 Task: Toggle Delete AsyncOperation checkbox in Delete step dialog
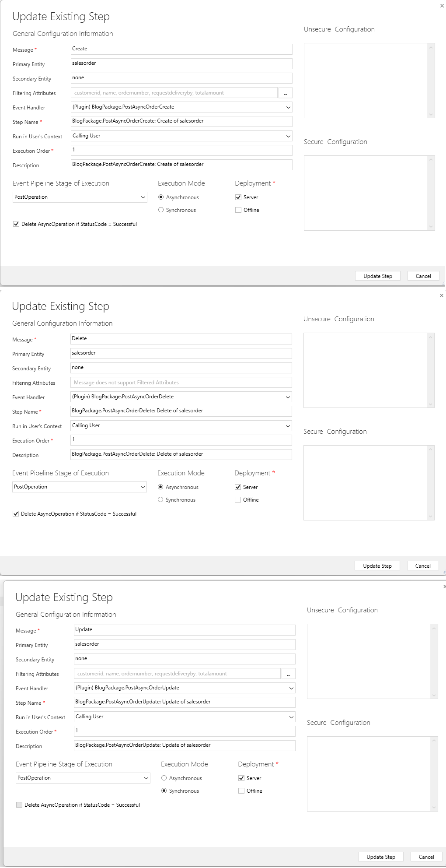click(x=16, y=514)
